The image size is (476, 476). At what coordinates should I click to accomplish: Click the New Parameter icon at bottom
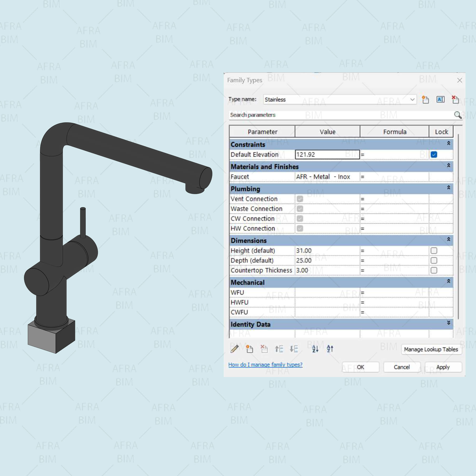point(249,349)
